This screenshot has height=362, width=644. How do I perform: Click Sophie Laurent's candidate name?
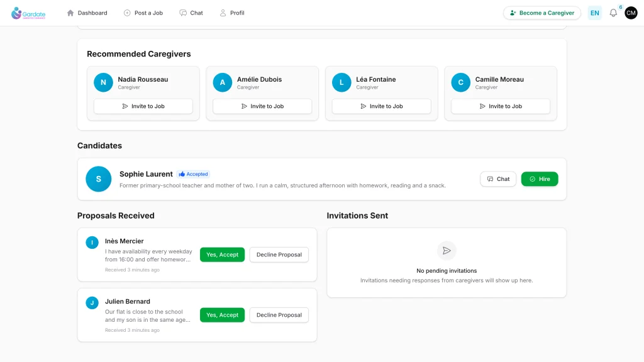click(146, 174)
